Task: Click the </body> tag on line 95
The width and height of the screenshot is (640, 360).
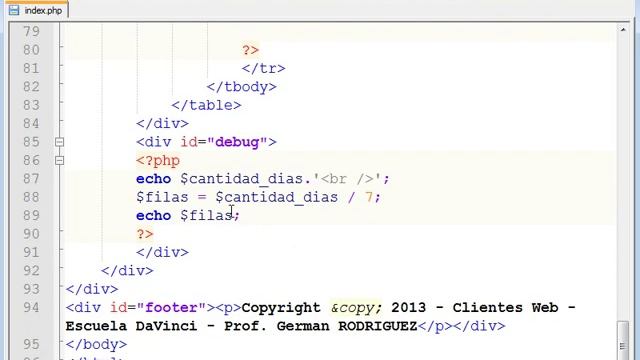Action: (96, 344)
